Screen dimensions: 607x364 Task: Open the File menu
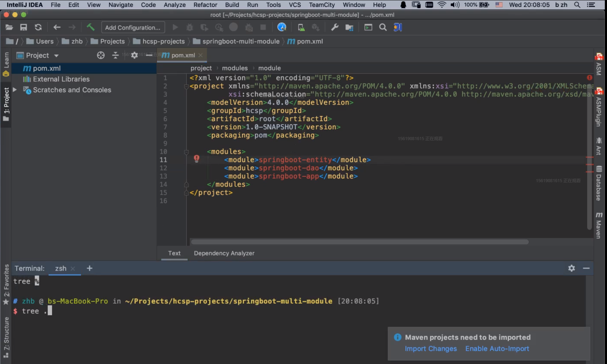pyautogui.click(x=56, y=5)
